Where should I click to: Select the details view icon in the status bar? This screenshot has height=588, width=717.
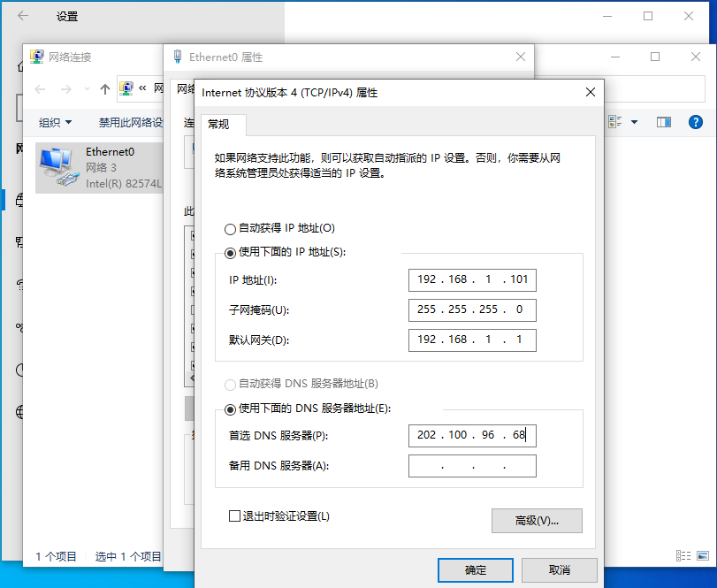683,555
